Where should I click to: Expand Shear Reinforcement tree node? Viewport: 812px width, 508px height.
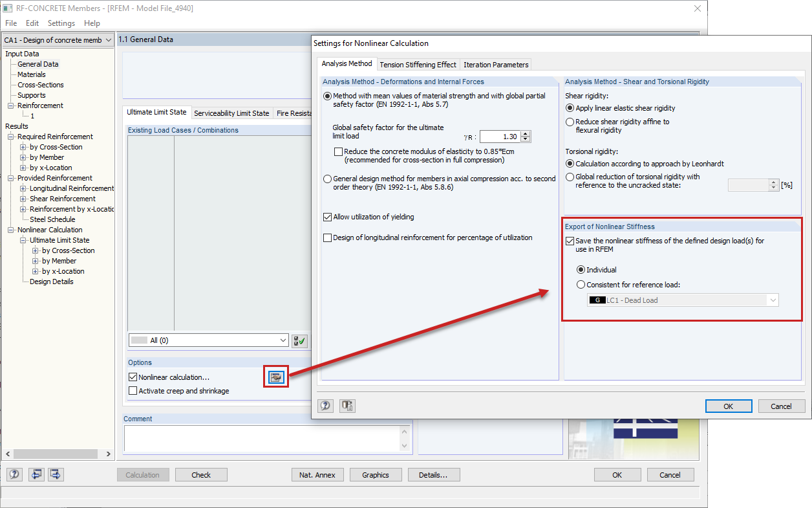pyautogui.click(x=23, y=199)
